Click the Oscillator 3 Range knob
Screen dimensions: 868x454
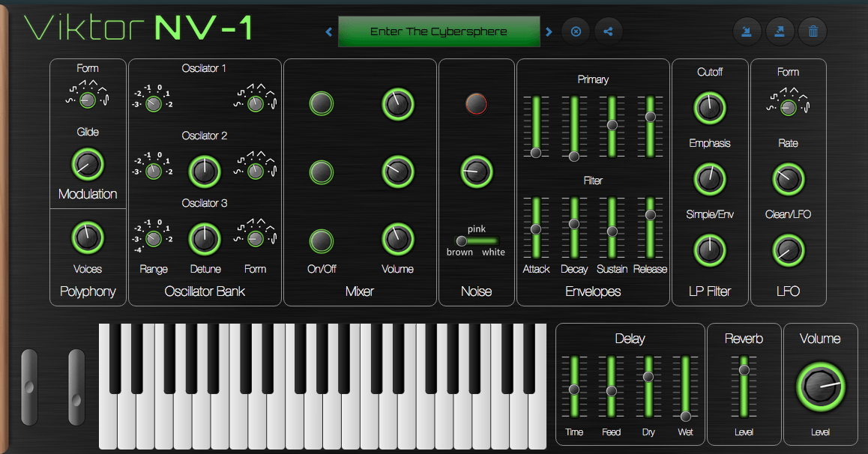[154, 239]
